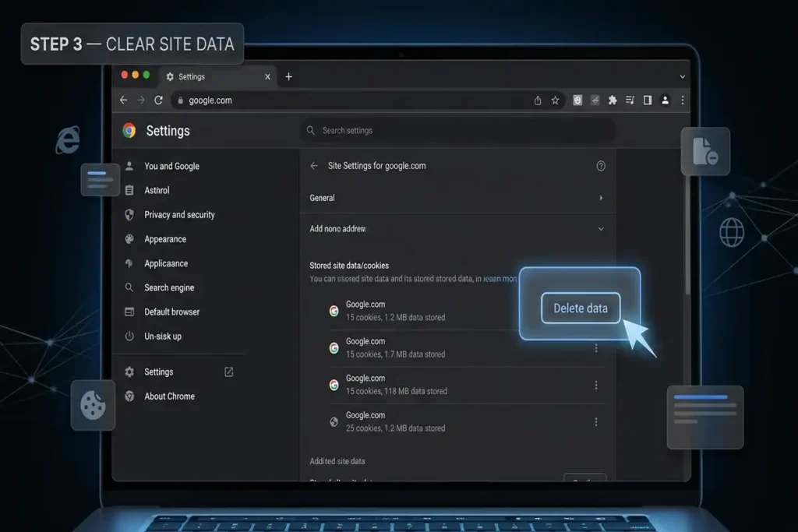Screen dimensions: 798x532
Task: Reload the page with the refresh icon
Action: click(158, 100)
